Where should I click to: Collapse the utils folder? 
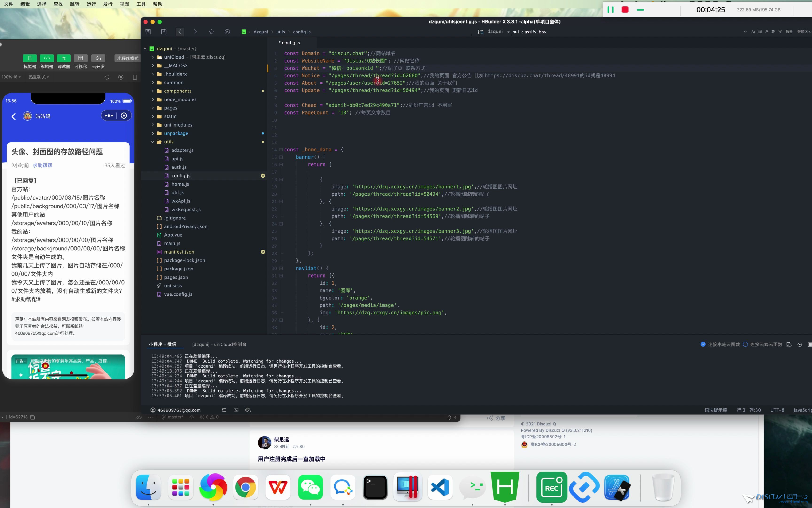153,142
